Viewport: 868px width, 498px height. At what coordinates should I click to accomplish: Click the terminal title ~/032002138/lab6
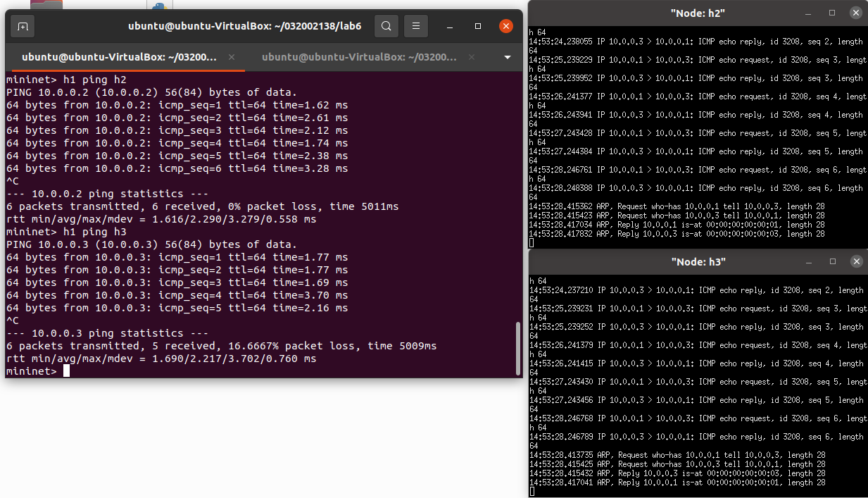click(245, 27)
